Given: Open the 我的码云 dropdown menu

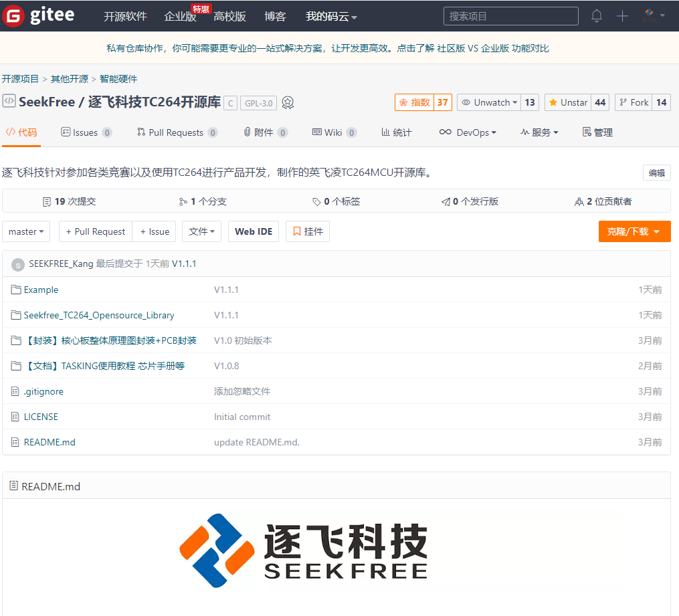Looking at the screenshot, I should click(x=331, y=17).
